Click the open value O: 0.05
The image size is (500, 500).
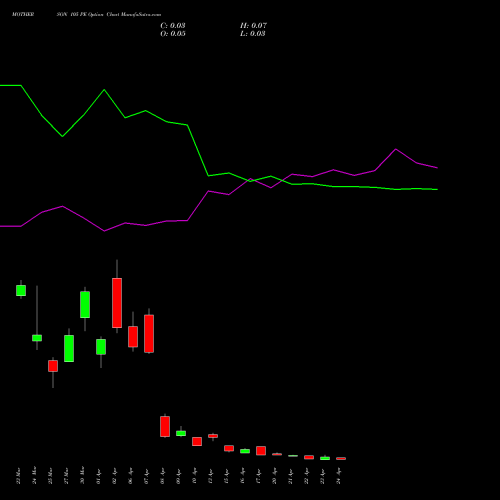point(173,34)
